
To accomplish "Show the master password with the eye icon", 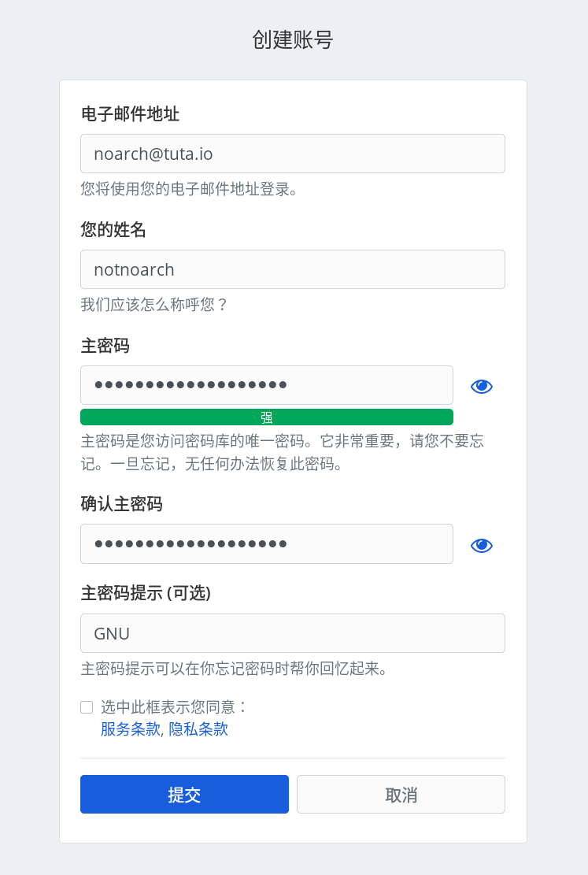I will pyautogui.click(x=482, y=386).
